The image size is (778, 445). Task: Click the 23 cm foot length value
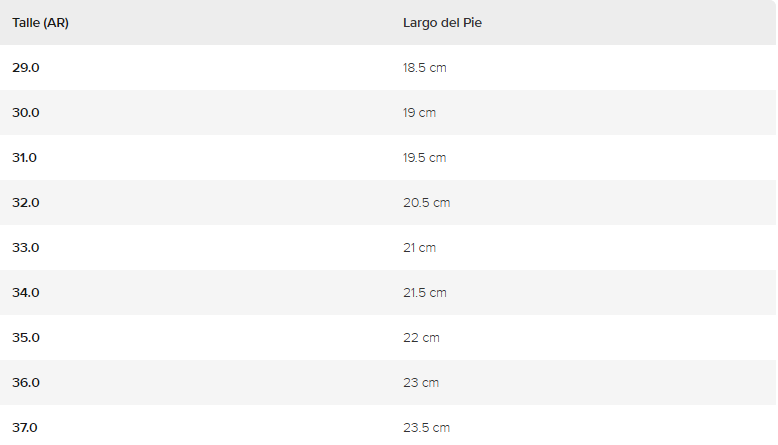[x=421, y=383]
